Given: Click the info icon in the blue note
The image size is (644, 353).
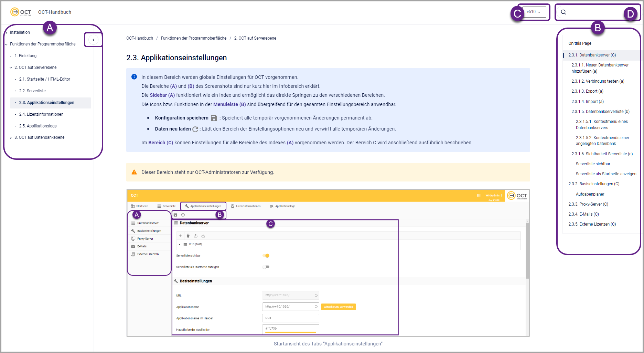Looking at the screenshot, I should click(x=134, y=77).
